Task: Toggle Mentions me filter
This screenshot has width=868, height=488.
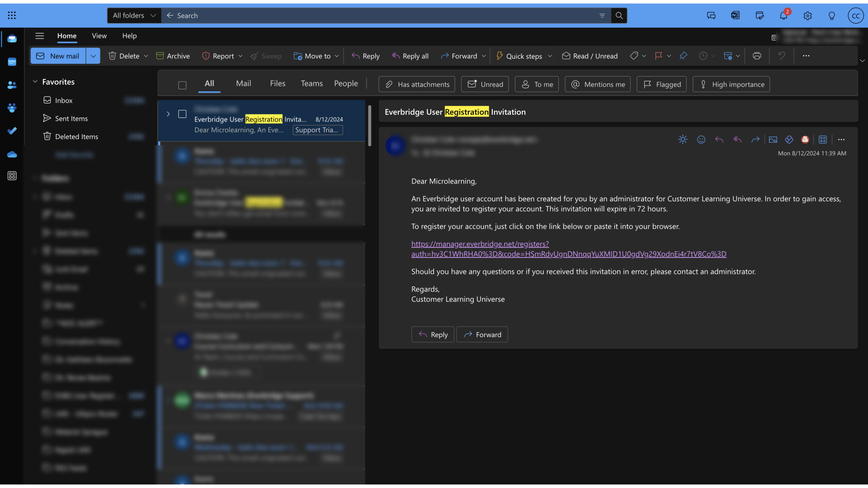Action: [598, 84]
